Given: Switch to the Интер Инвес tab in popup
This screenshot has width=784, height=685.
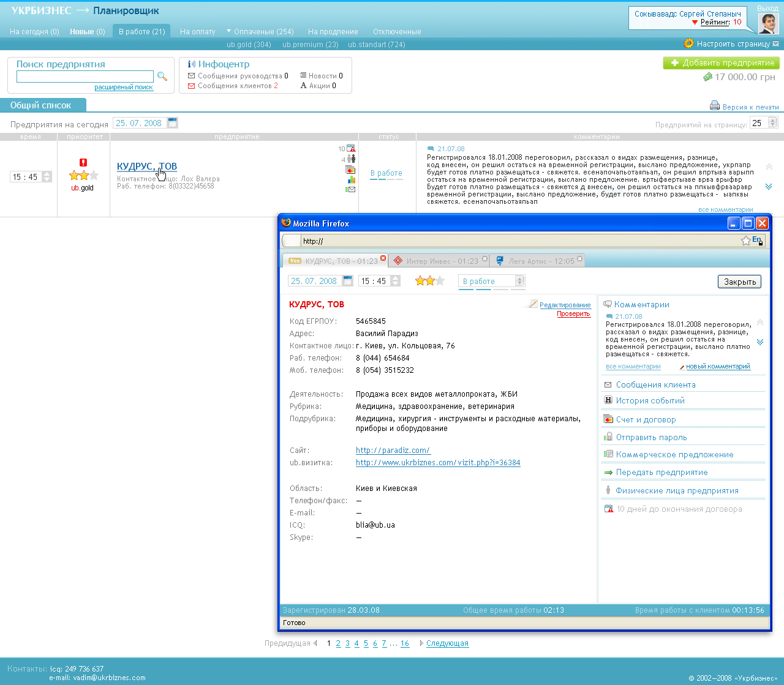Looking at the screenshot, I should (439, 261).
